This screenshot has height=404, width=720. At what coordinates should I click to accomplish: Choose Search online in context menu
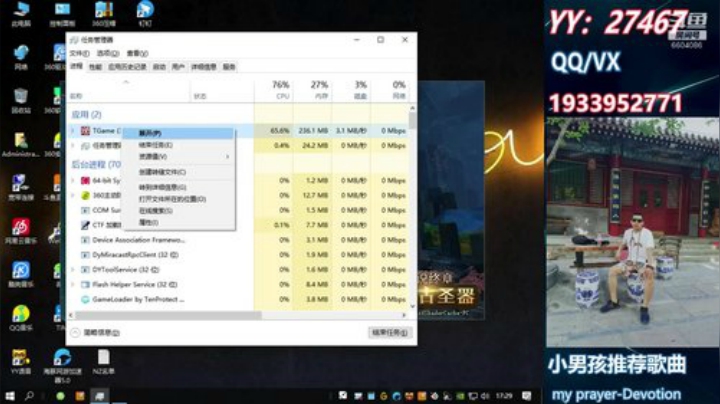click(178, 211)
